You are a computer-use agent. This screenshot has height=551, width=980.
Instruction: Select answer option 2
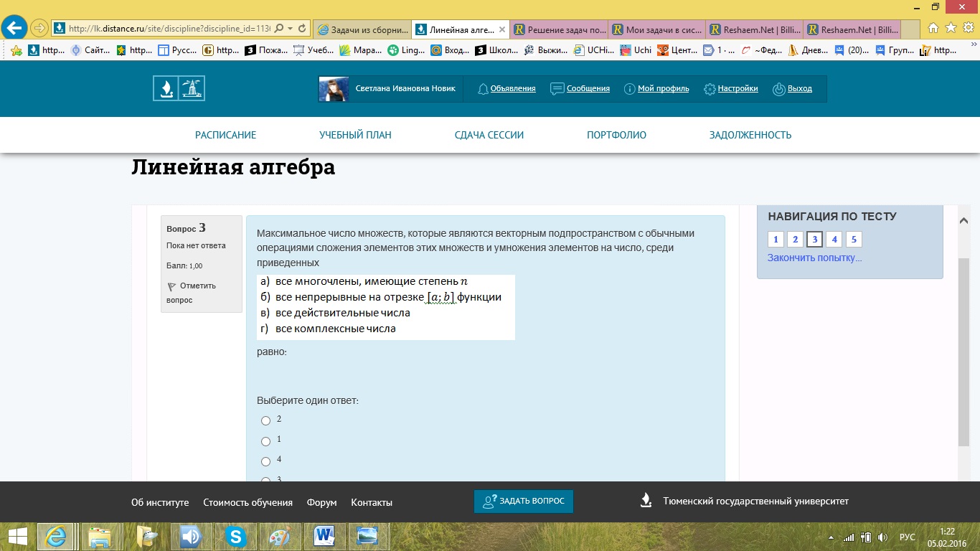coord(266,420)
